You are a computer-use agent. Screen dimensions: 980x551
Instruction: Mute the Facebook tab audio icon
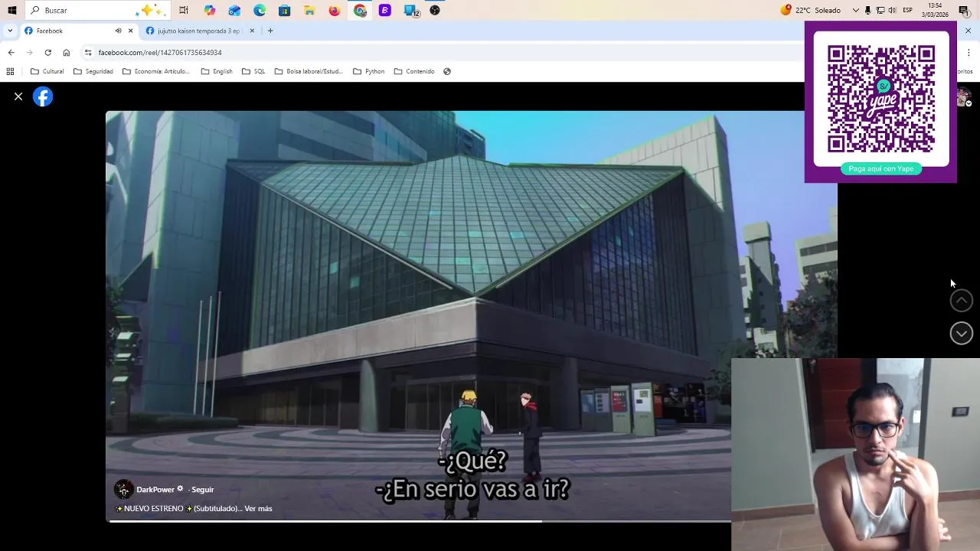coord(118,31)
